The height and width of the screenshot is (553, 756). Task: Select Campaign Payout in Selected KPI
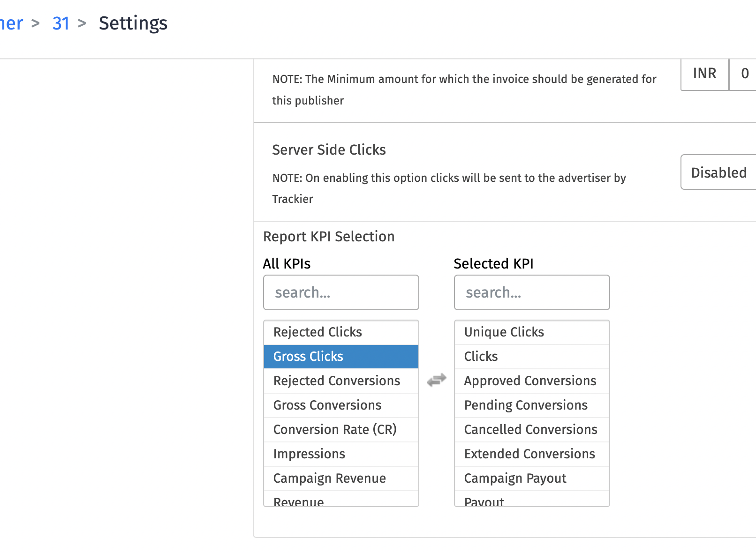pos(515,478)
